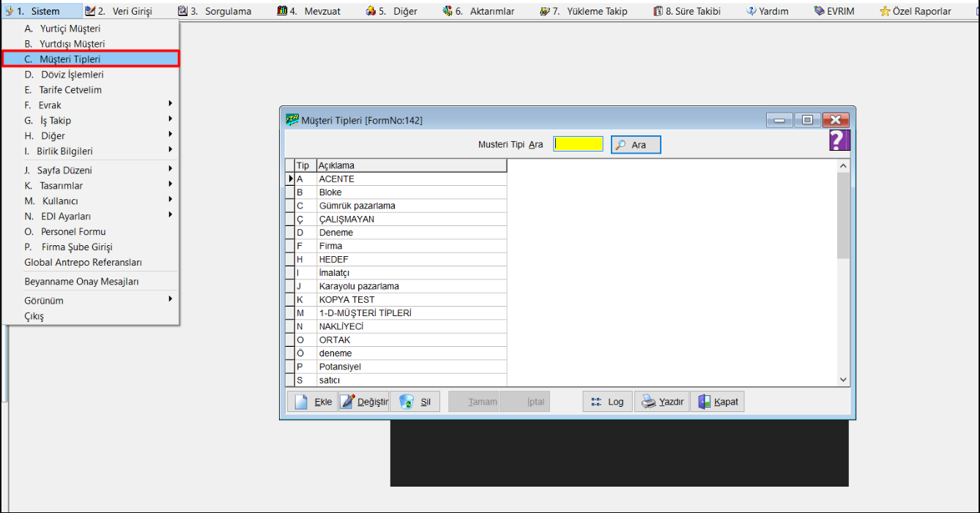The height and width of the screenshot is (513, 980).
Task: Select Global Antrepo Referansları entry
Action: [x=91, y=263]
